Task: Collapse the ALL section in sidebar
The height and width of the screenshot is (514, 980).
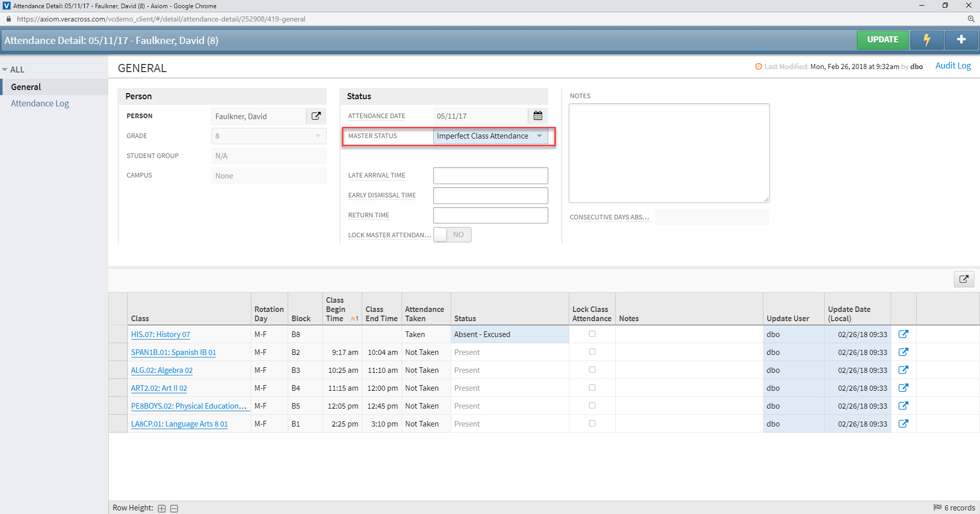Action: 5,70
